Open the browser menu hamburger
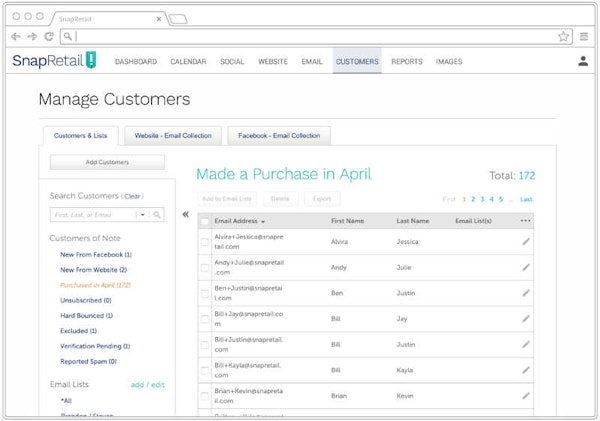 583,36
